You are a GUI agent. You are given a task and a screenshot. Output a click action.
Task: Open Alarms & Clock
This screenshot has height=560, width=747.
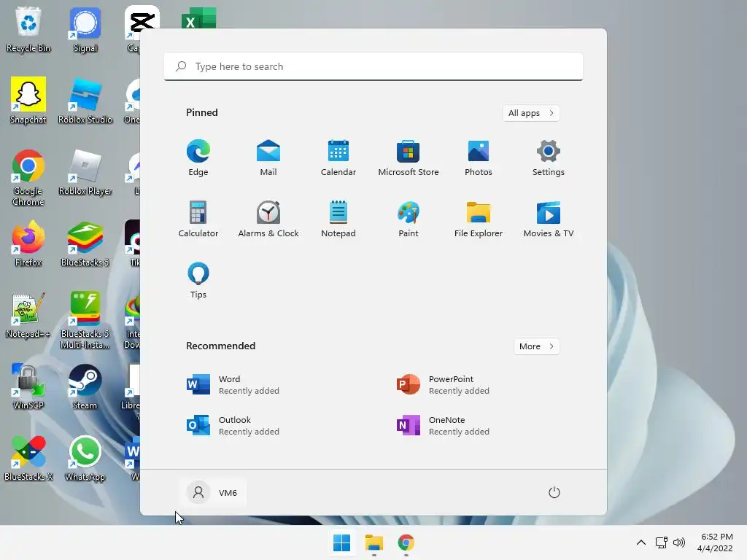tap(268, 219)
